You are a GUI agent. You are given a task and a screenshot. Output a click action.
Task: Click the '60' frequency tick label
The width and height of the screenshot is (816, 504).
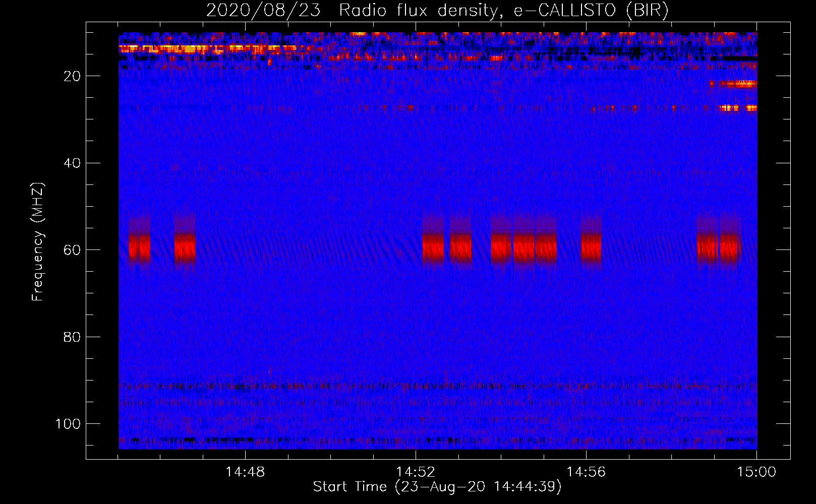(x=72, y=250)
